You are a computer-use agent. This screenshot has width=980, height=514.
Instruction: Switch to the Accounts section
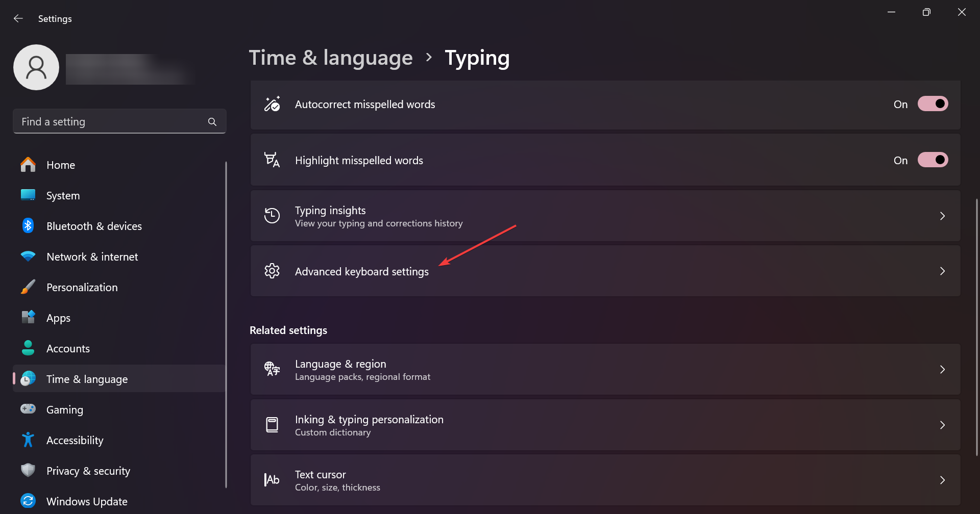click(67, 348)
